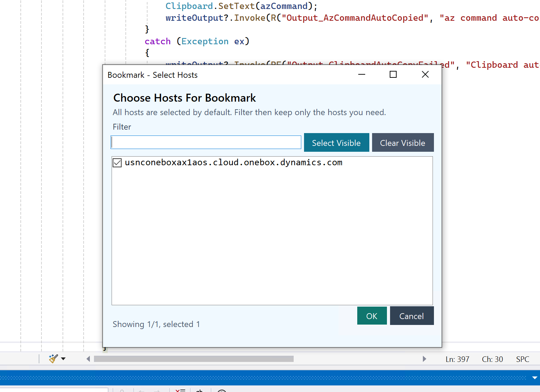Click the Ln: 397 line indicator
This screenshot has height=392, width=540.
[x=457, y=359]
